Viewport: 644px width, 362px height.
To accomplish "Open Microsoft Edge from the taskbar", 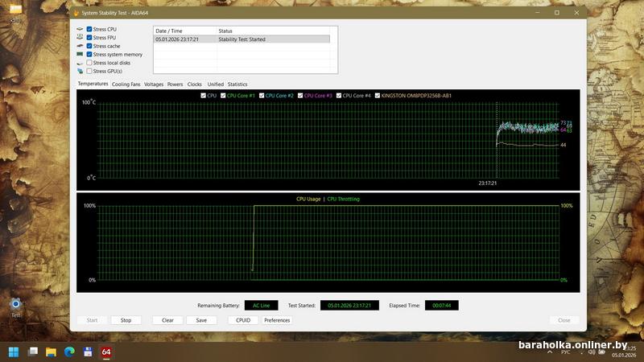I will 69,352.
